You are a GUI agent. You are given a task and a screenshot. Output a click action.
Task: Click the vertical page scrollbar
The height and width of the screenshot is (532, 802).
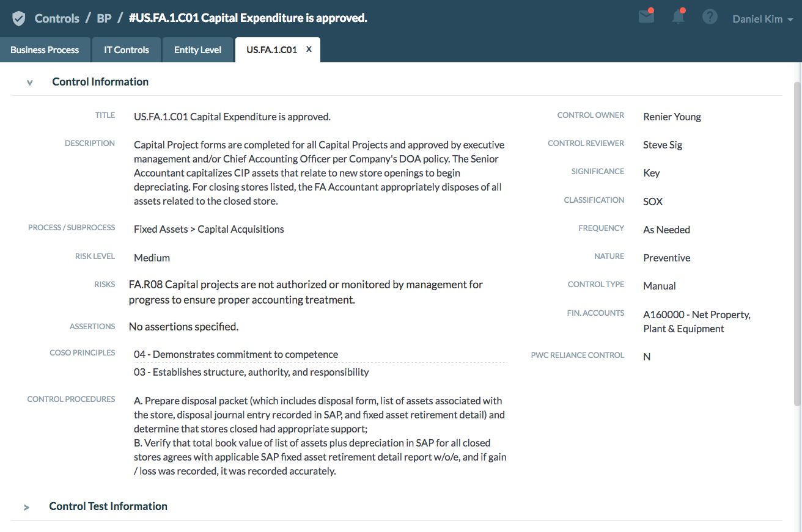pyautogui.click(x=796, y=244)
